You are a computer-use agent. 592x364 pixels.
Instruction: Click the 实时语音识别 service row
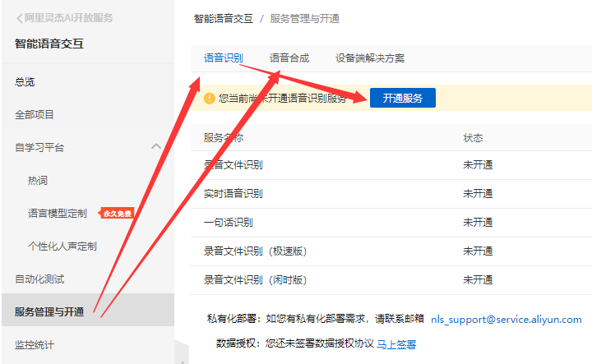tap(391, 194)
